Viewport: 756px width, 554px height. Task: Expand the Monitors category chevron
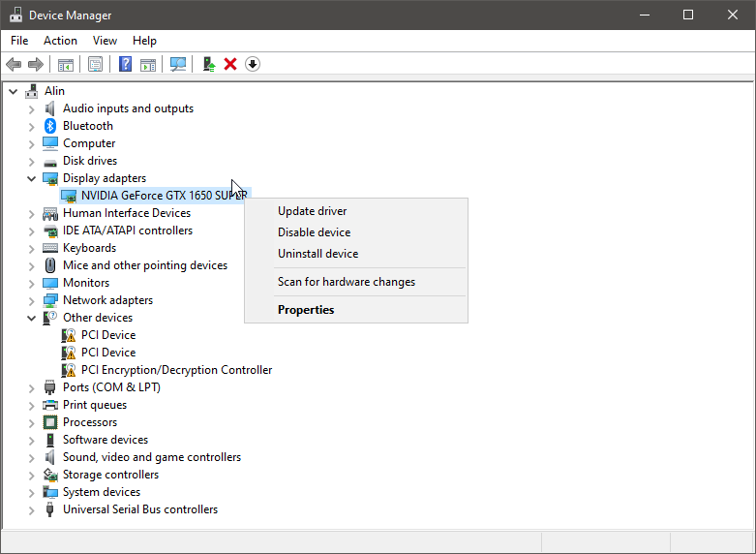click(x=31, y=284)
